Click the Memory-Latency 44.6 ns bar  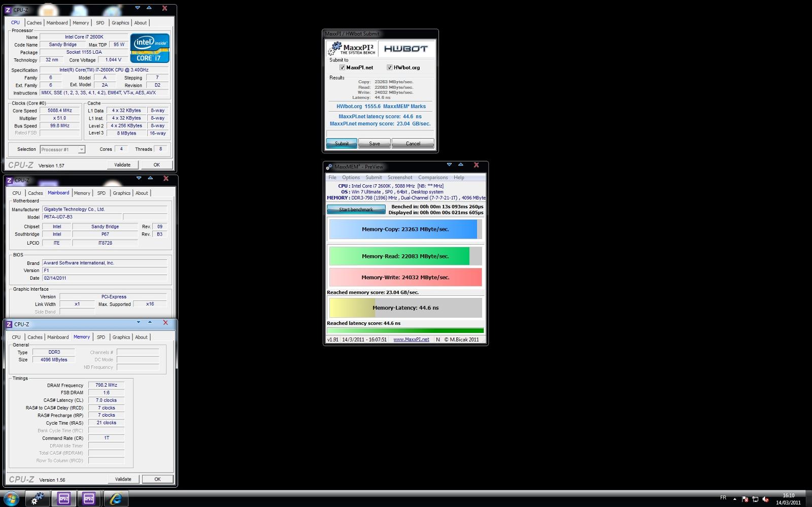(x=405, y=308)
